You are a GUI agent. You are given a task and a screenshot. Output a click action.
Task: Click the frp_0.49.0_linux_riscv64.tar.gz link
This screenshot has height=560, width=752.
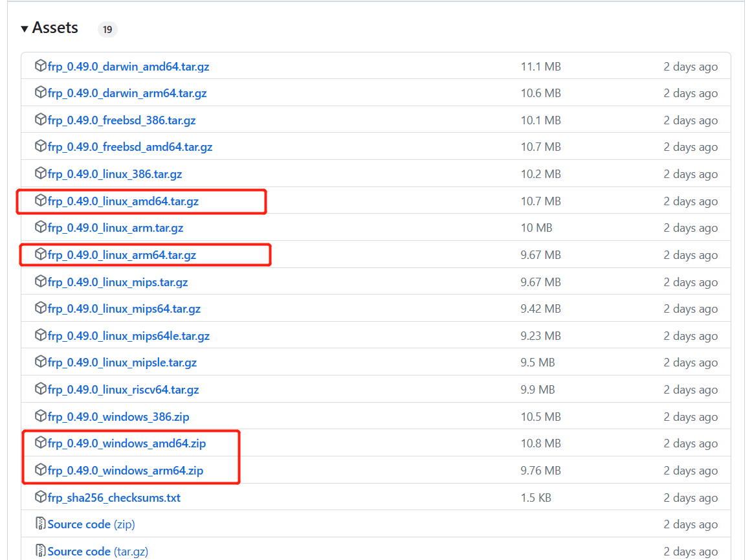(x=123, y=390)
